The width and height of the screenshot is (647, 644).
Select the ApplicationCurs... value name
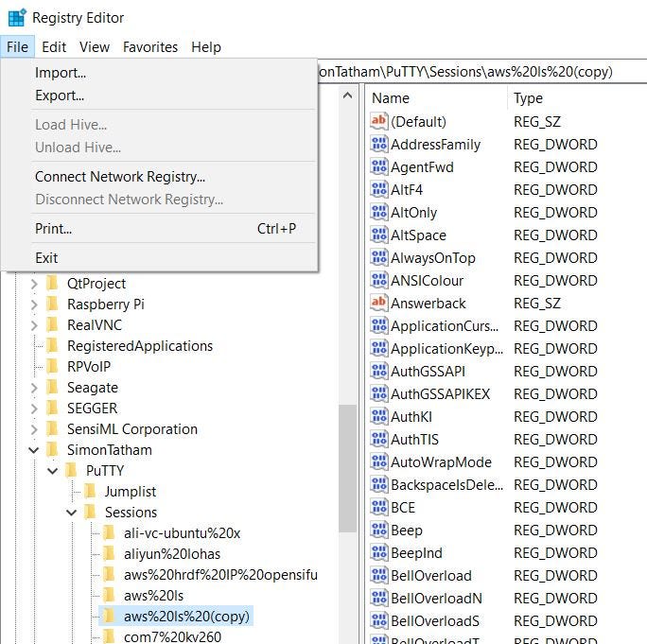[x=445, y=326]
